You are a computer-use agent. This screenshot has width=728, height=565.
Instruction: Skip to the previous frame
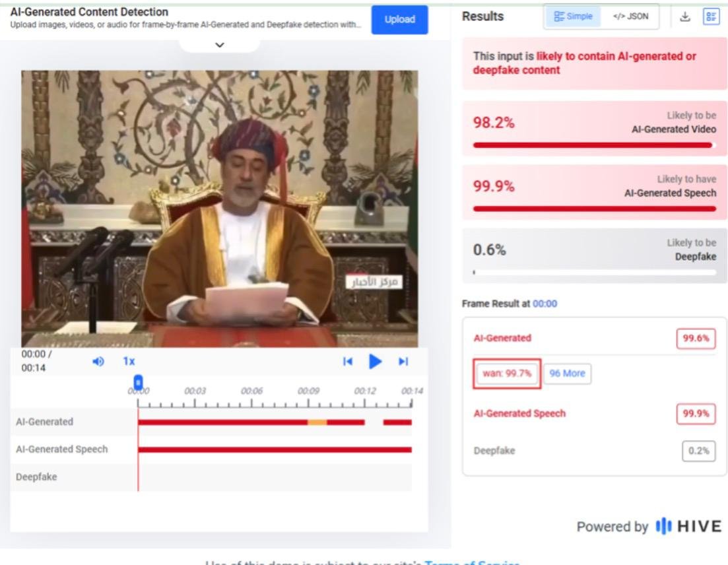(348, 361)
